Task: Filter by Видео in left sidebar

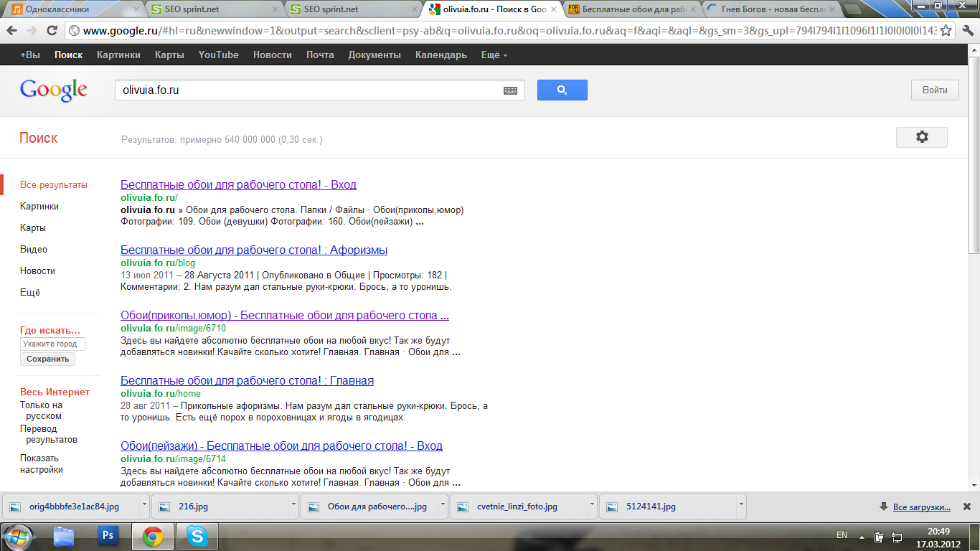Action: (x=34, y=250)
